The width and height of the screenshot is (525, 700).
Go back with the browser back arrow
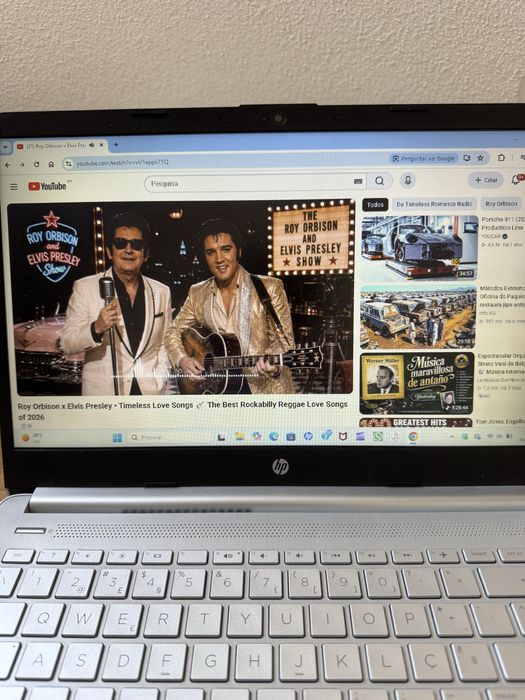[8, 165]
